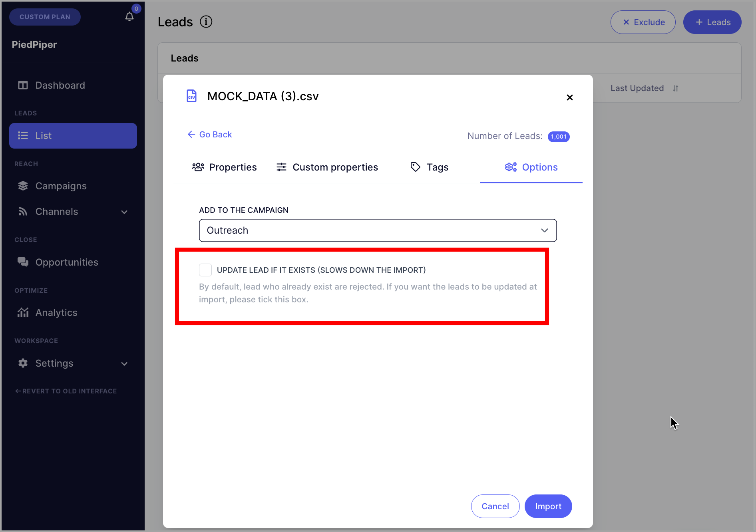Image resolution: width=756 pixels, height=532 pixels.
Task: Open Campaigns in the sidebar
Action: tap(73, 186)
